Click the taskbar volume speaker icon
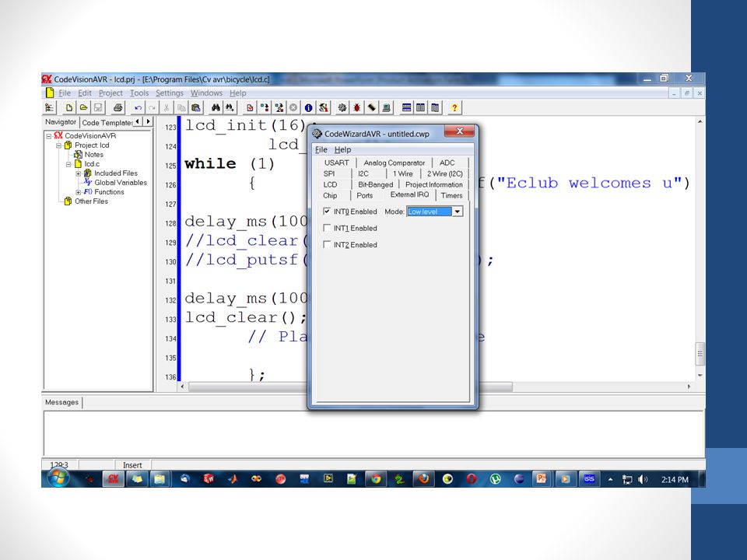Viewport: 747px width, 560px height. click(643, 479)
